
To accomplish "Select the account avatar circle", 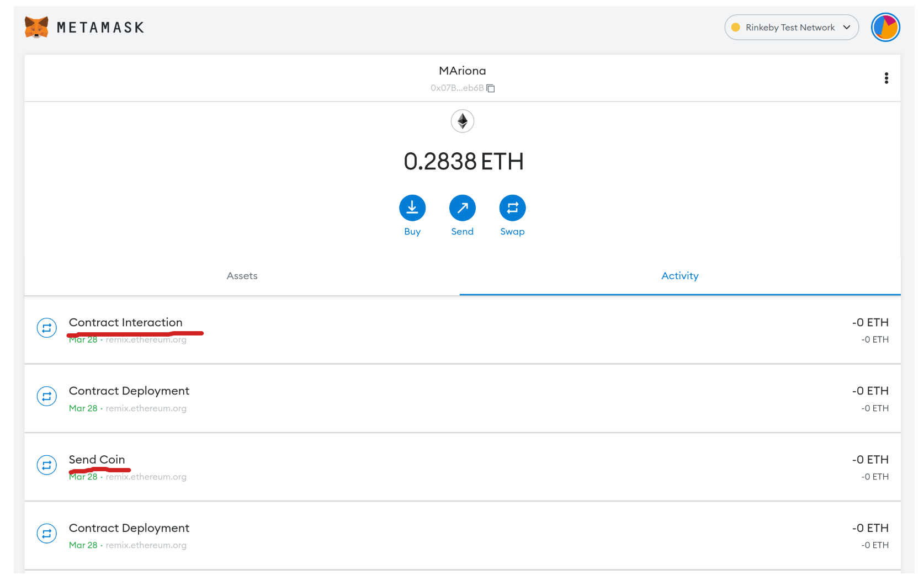I will pos(885,27).
